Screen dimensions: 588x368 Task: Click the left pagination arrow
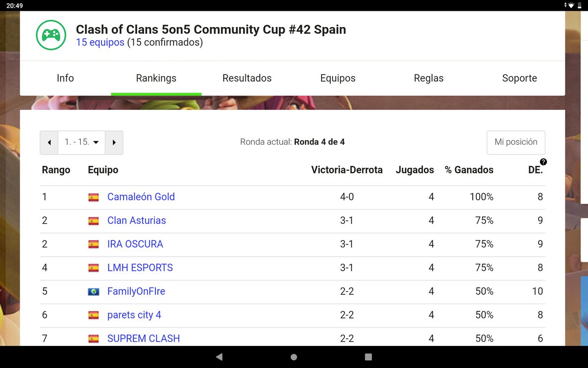[x=49, y=142]
